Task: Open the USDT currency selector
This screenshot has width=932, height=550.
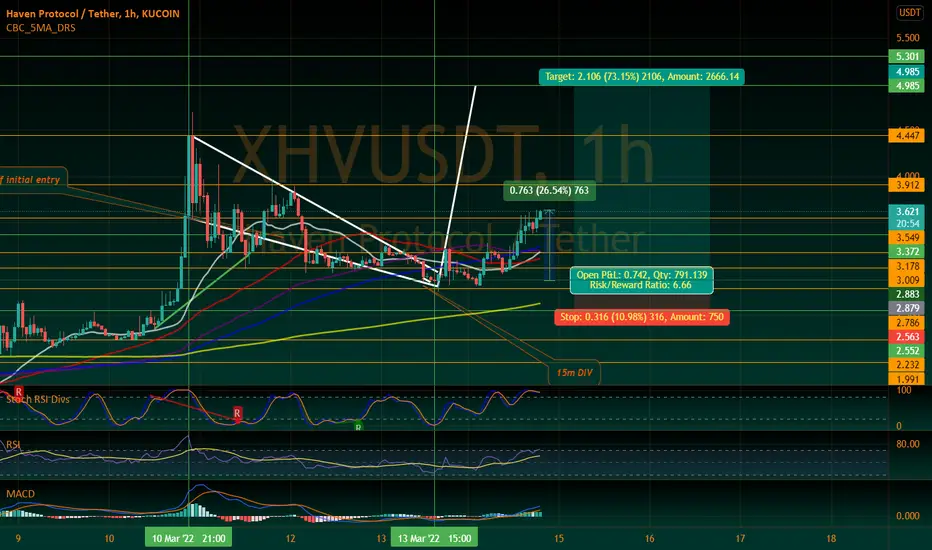Action: (x=909, y=12)
